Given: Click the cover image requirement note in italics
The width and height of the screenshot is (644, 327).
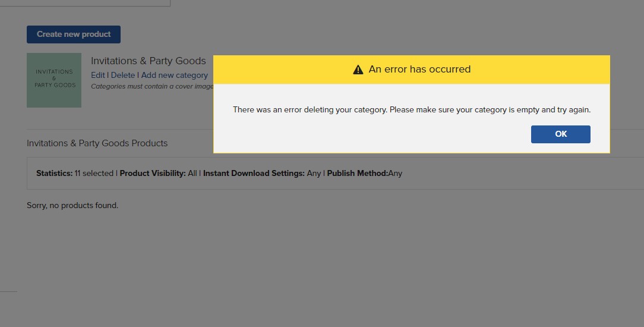Looking at the screenshot, I should pyautogui.click(x=152, y=86).
